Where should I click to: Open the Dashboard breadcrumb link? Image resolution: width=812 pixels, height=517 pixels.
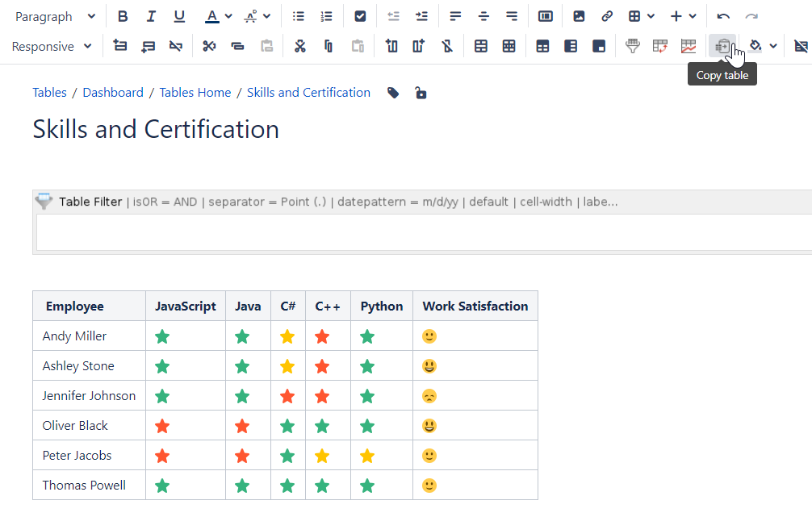tap(113, 93)
